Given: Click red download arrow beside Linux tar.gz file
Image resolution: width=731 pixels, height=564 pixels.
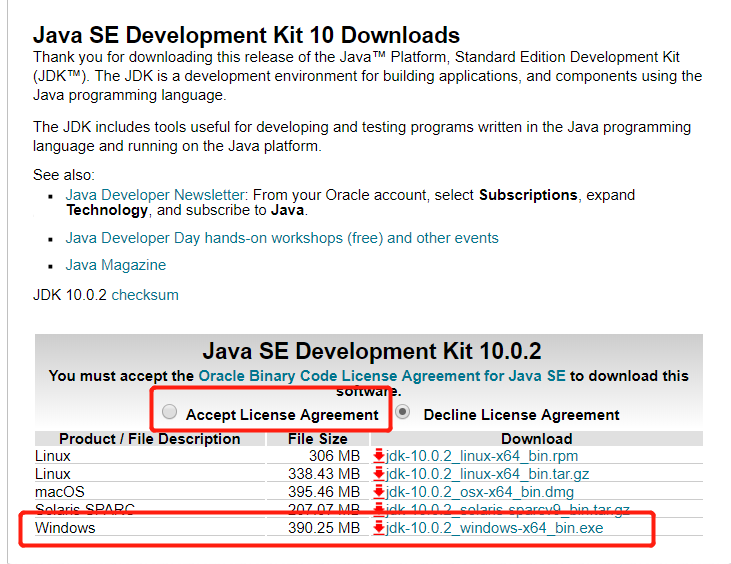Looking at the screenshot, I should pyautogui.click(x=379, y=474).
